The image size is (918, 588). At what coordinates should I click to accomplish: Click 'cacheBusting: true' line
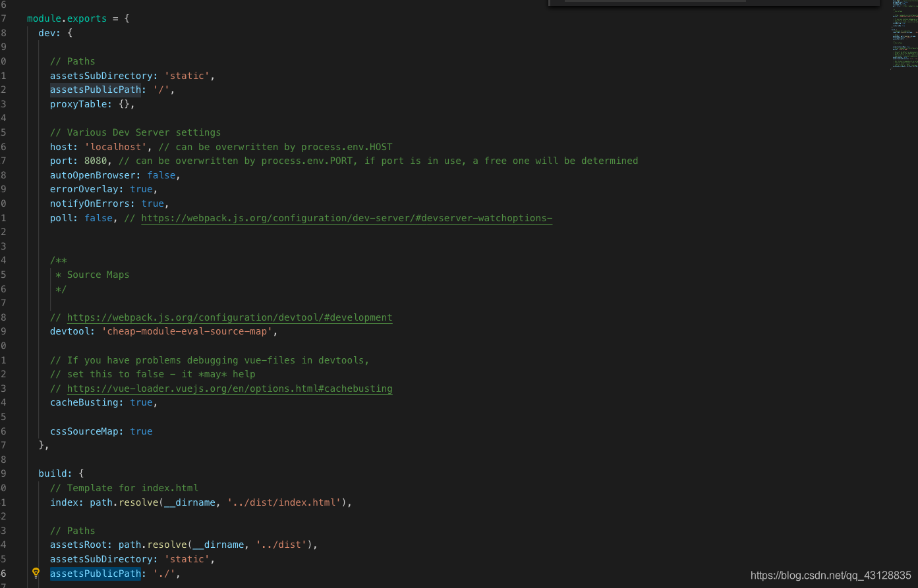pos(104,402)
